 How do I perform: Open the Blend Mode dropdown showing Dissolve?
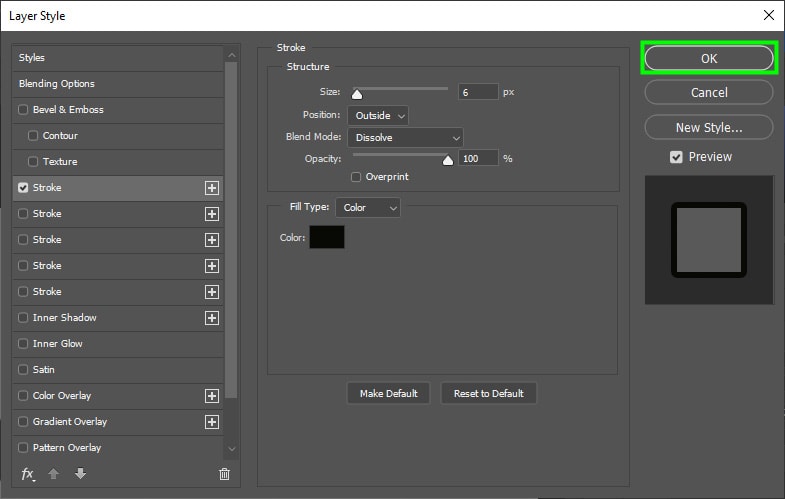(406, 138)
